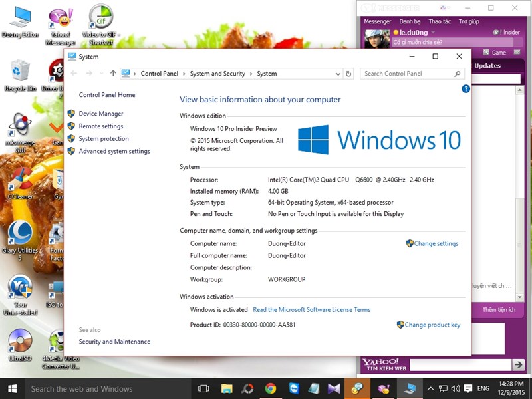Open Danh bạ menu in Yahoo Messenger
Screen dimensions: 532x399
tap(410, 21)
